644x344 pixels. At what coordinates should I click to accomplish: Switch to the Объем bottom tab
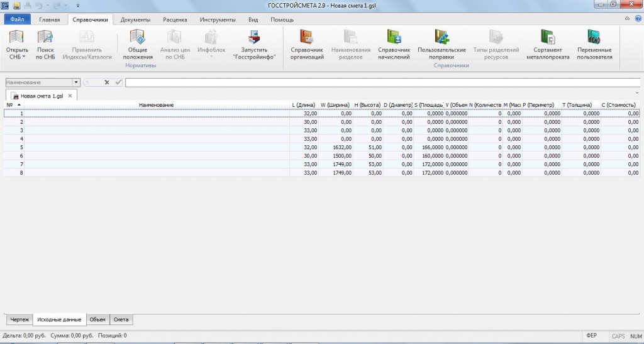pyautogui.click(x=97, y=319)
